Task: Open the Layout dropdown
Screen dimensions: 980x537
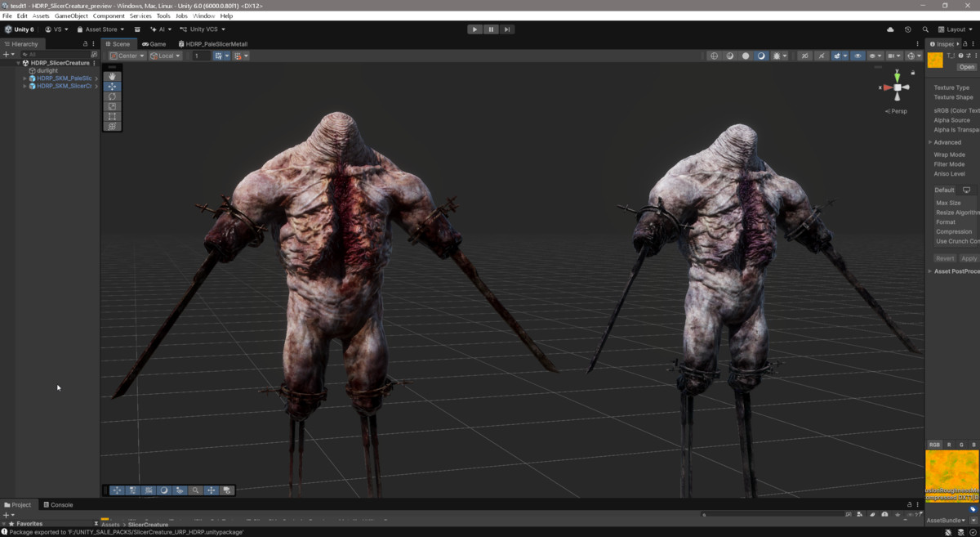Action: coord(955,29)
